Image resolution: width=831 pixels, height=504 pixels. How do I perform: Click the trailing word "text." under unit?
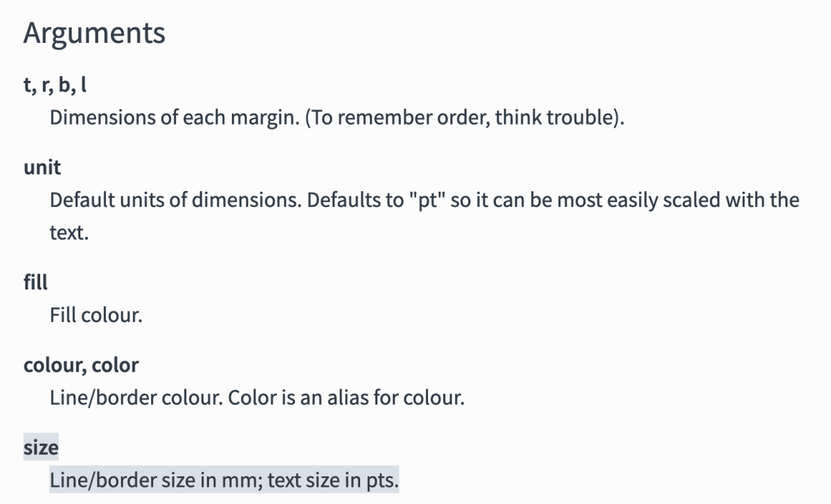pyautogui.click(x=69, y=233)
